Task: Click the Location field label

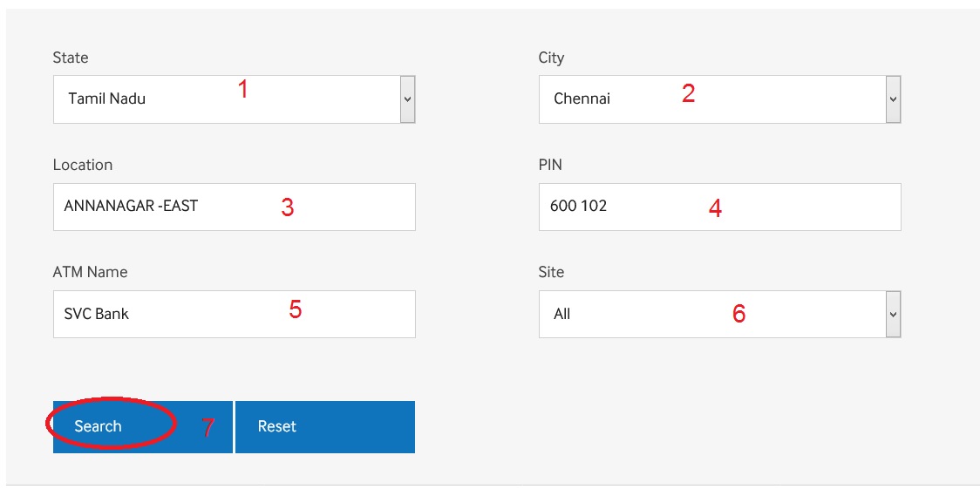Action: (83, 165)
